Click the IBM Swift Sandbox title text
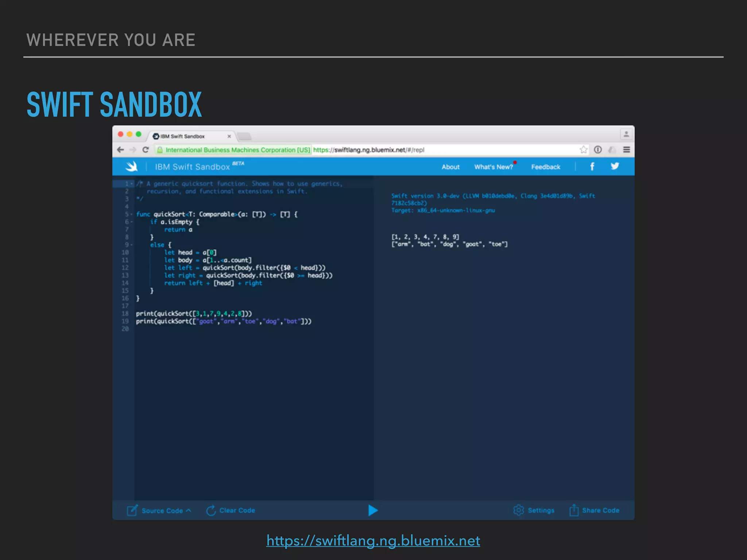This screenshot has height=560, width=747. pos(192,167)
